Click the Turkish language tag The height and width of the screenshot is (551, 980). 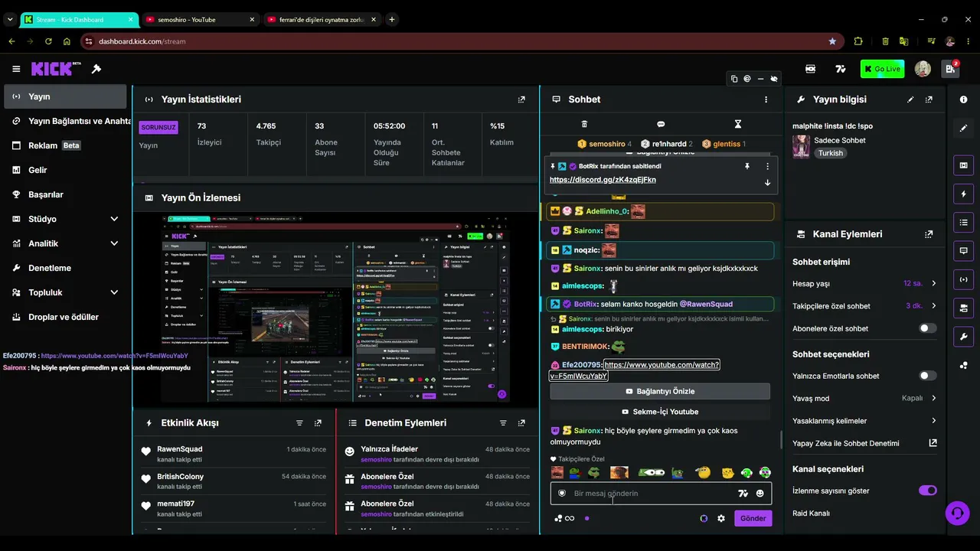click(x=830, y=153)
